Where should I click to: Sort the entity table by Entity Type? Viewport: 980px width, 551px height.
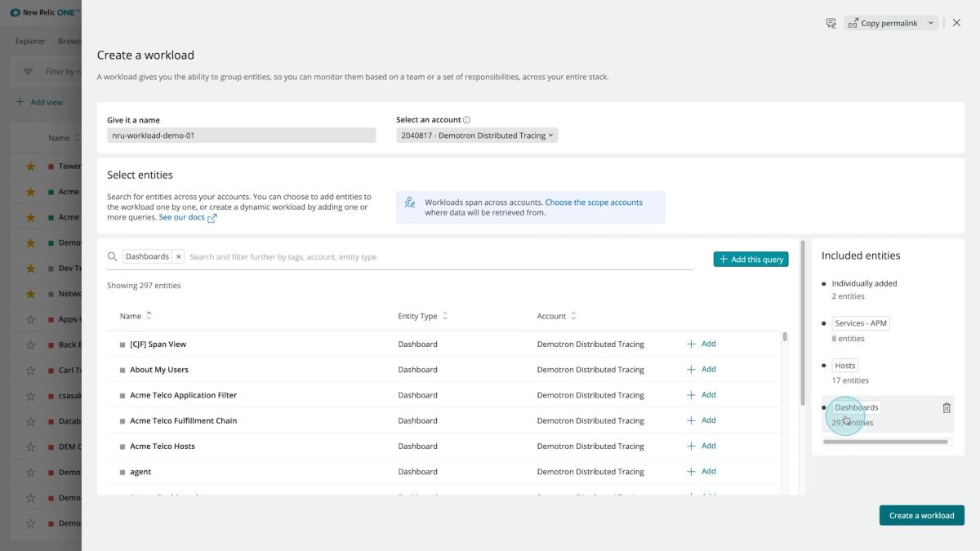[x=423, y=316]
